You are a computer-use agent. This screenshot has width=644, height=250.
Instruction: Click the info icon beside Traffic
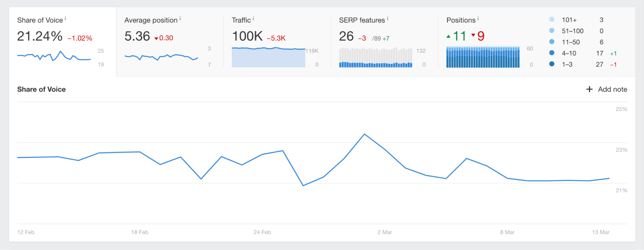(253, 19)
